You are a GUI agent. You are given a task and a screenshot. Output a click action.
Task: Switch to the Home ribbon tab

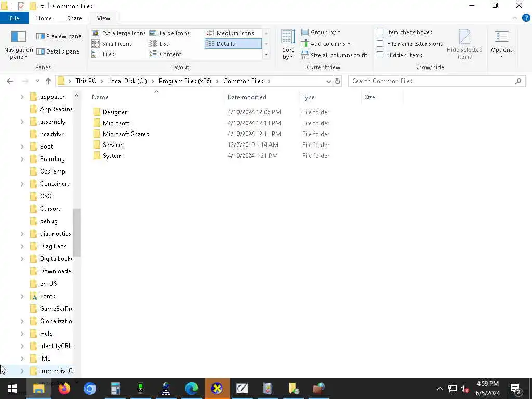(44, 18)
